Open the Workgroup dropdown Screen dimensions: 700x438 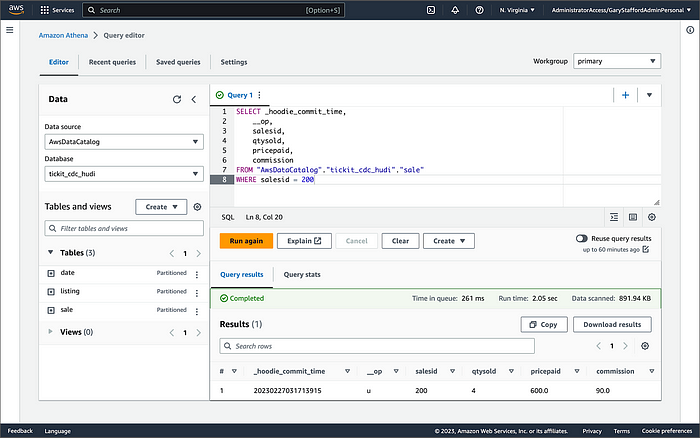[617, 61]
